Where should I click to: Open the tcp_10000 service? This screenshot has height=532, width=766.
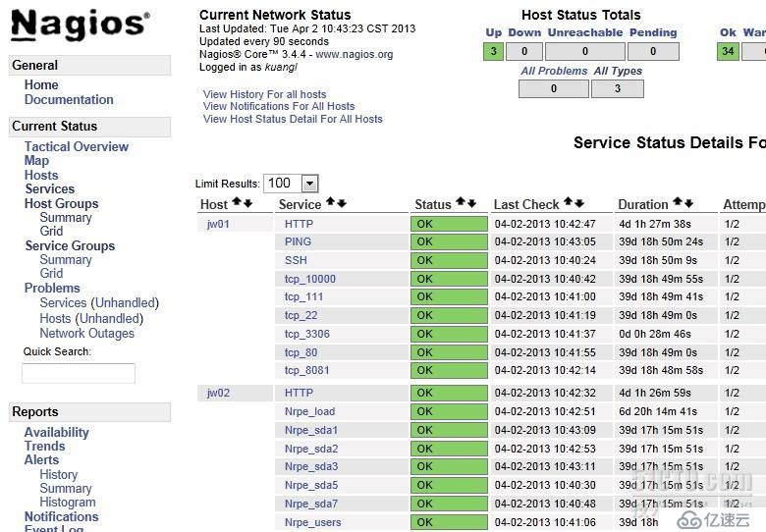(x=309, y=279)
